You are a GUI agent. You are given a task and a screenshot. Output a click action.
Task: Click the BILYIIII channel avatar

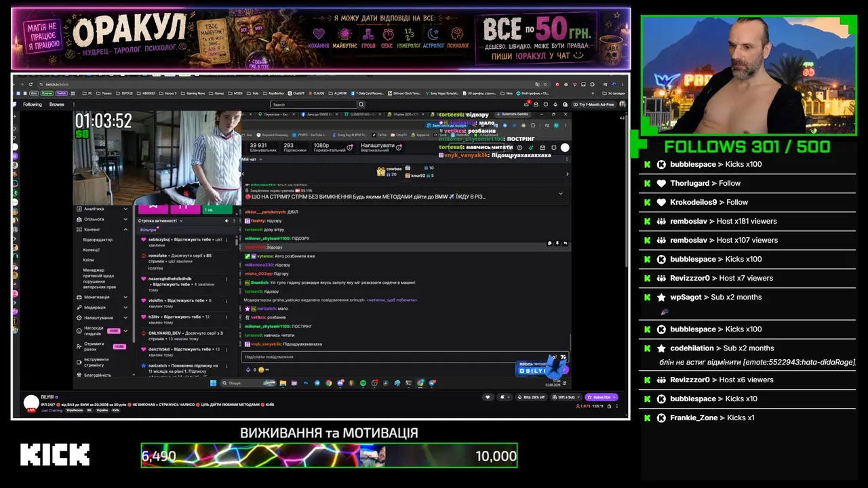tap(31, 402)
